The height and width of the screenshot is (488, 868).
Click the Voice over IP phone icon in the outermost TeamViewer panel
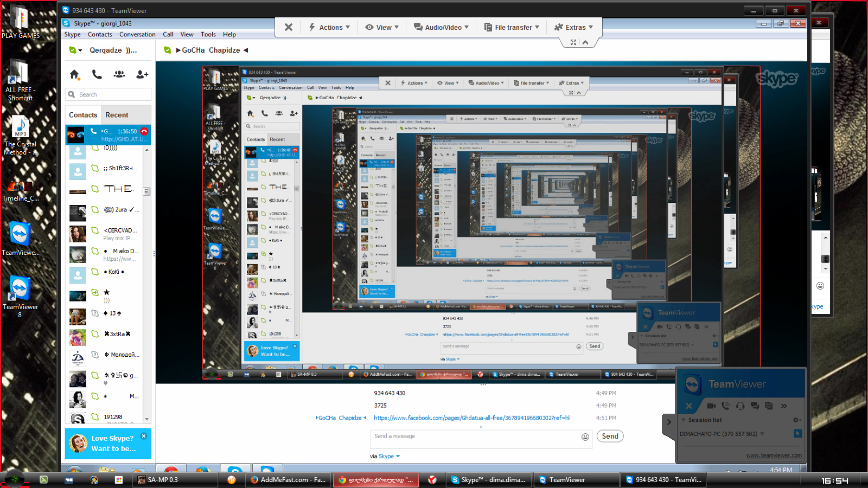pos(726,406)
